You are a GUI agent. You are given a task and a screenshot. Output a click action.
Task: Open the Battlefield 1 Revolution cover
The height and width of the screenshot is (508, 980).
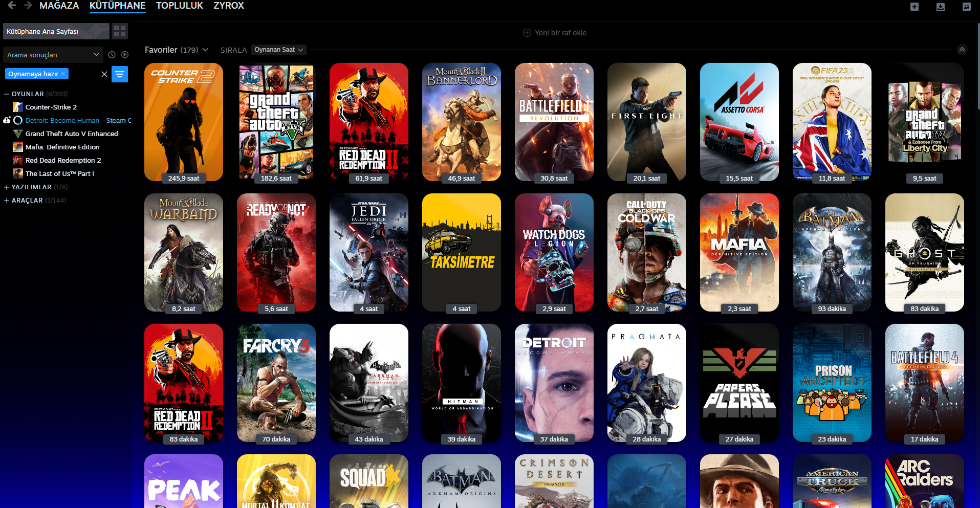[x=554, y=122]
